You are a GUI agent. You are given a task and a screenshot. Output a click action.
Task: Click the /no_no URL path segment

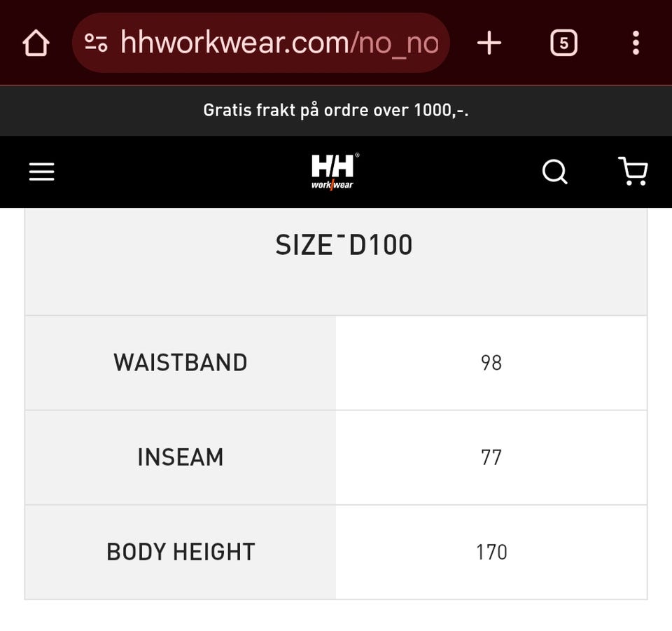pos(394,44)
